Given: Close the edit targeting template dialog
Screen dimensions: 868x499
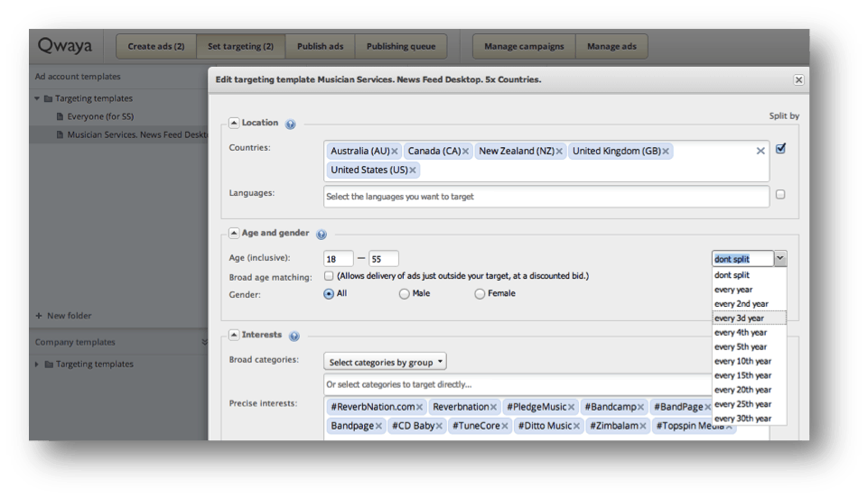Looking at the screenshot, I should coord(798,79).
